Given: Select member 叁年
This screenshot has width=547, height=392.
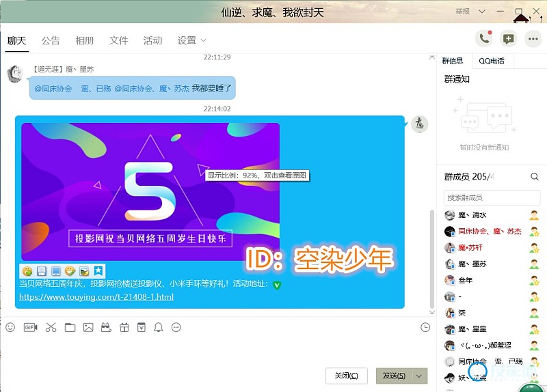Looking at the screenshot, I should [x=492, y=280].
